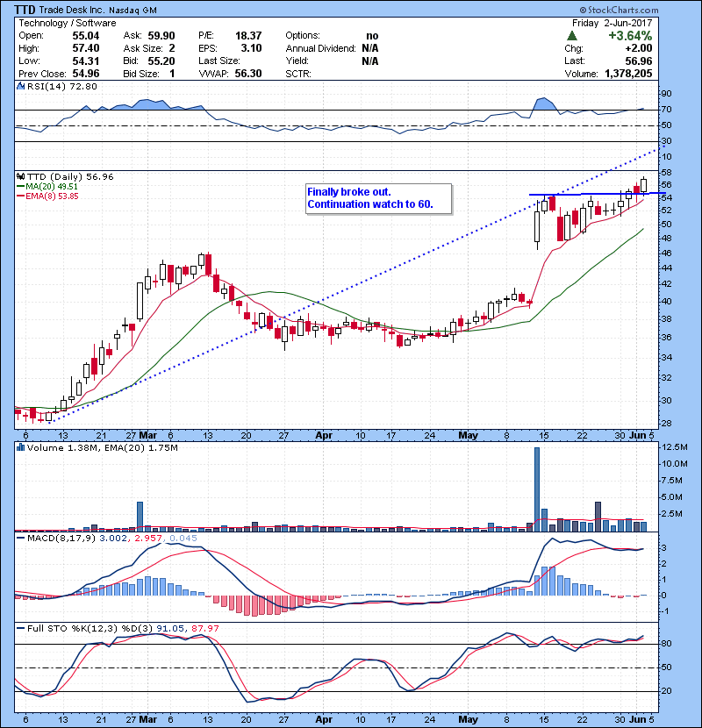Click the MACD histogram value 0.045
Image resolution: width=702 pixels, height=728 pixels.
click(183, 539)
